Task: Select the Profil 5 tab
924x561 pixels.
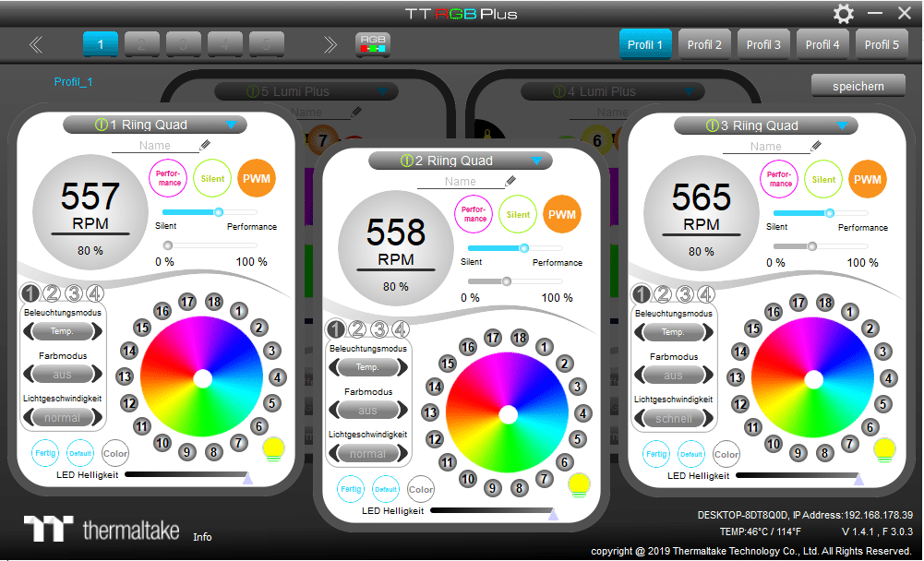Action: tap(882, 44)
